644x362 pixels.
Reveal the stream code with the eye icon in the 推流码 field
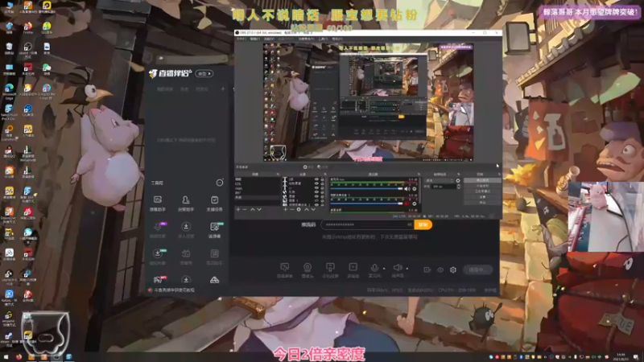(410, 224)
